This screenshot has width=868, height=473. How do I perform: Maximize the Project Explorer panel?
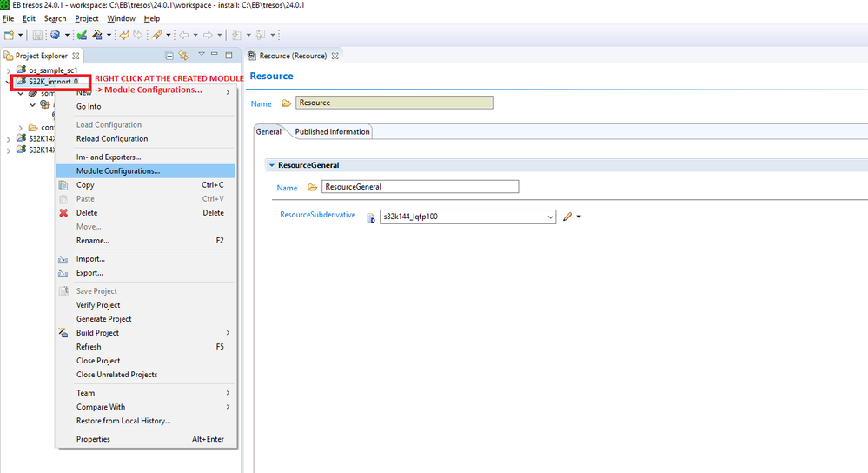point(229,55)
